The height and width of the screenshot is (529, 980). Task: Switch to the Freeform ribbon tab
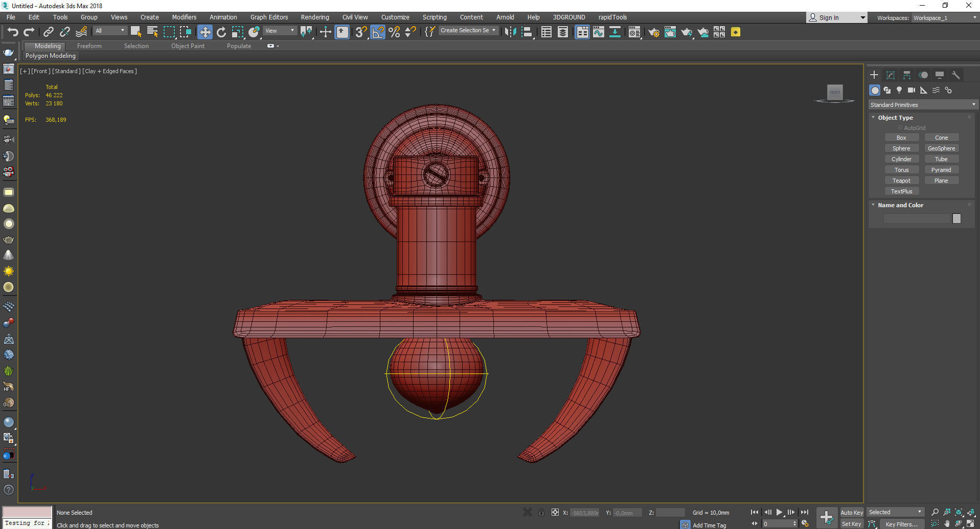point(89,46)
